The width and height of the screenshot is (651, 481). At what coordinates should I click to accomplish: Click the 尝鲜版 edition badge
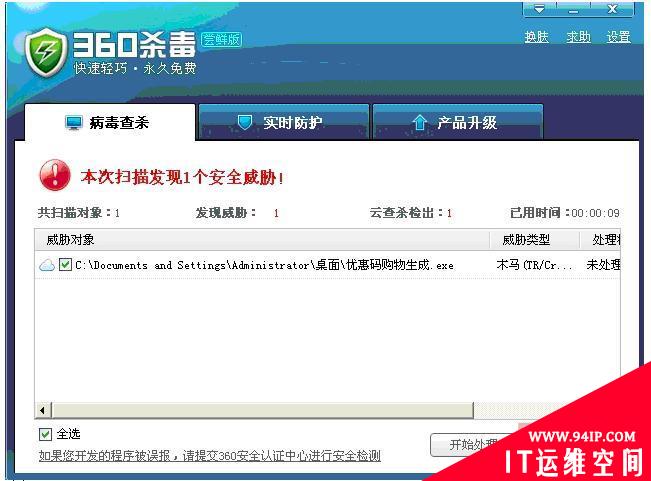point(221,39)
